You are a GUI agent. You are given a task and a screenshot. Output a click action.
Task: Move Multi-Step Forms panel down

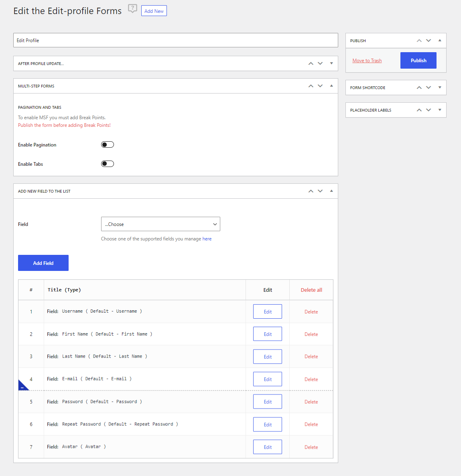point(320,86)
